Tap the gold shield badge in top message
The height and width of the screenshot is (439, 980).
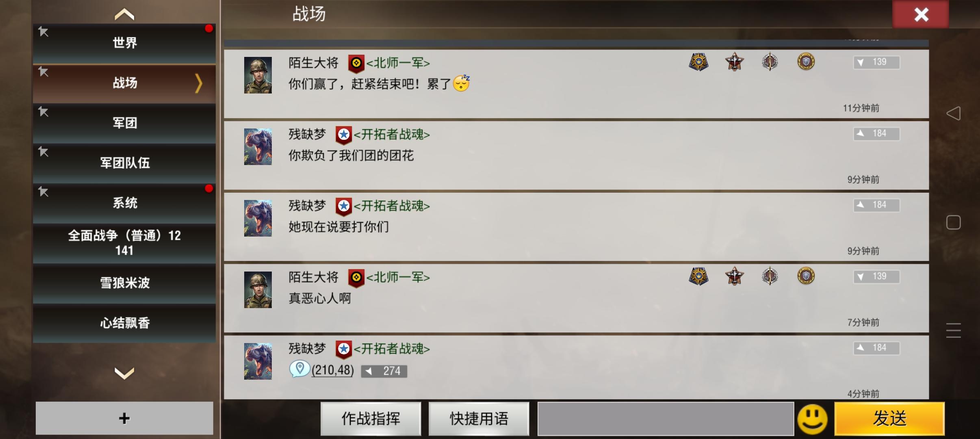pyautogui.click(x=806, y=62)
